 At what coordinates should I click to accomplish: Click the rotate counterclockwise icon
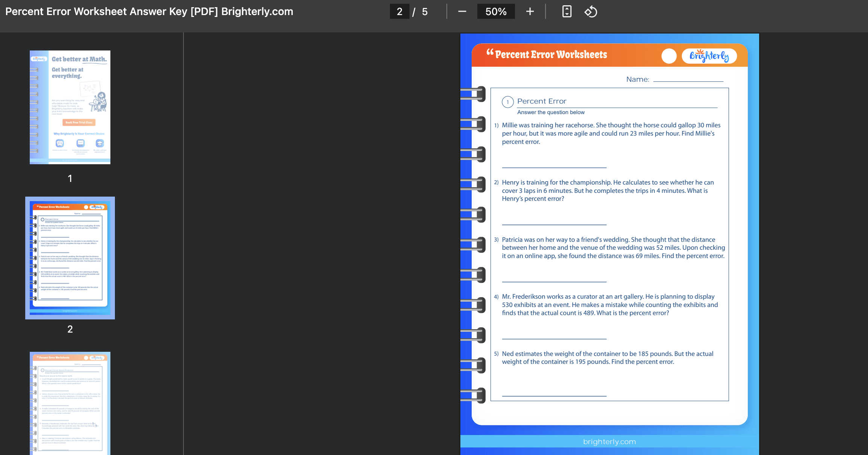tap(591, 12)
